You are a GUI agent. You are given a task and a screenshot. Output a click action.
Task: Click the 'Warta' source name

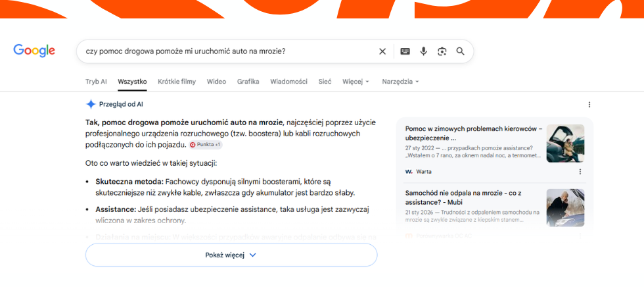pos(424,171)
